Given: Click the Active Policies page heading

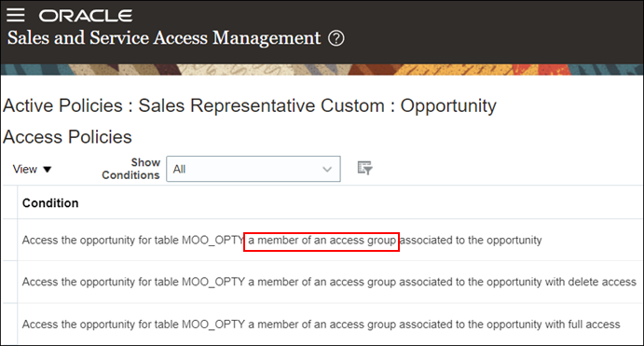Looking at the screenshot, I should pos(249,105).
